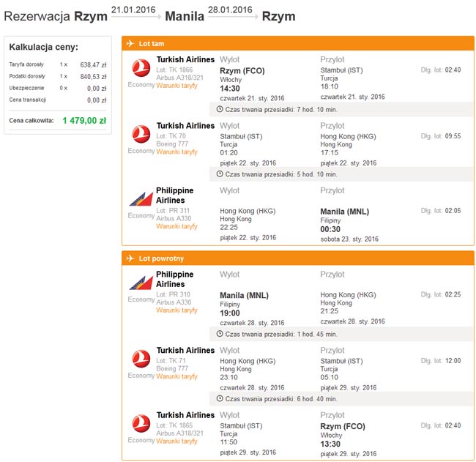
Task: Click the airplane icon in Lot tam header
Action: [130, 43]
